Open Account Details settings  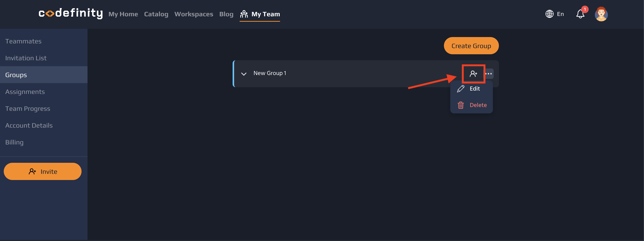pos(29,125)
